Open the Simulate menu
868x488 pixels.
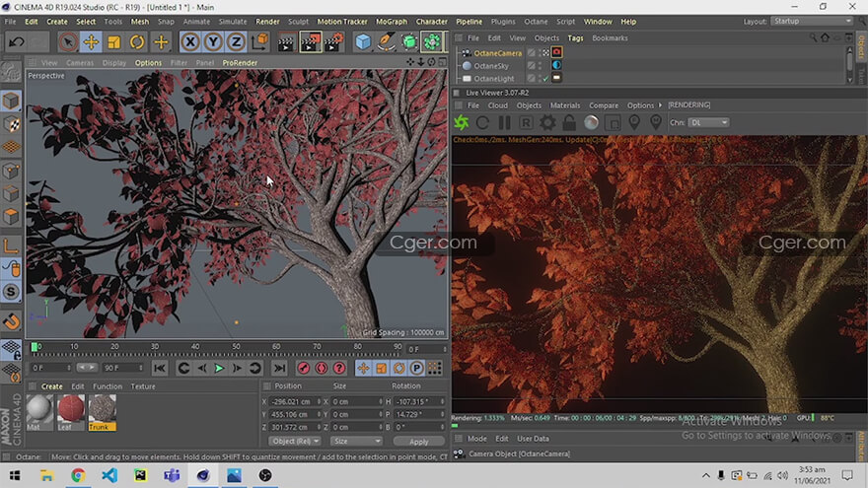coord(233,22)
